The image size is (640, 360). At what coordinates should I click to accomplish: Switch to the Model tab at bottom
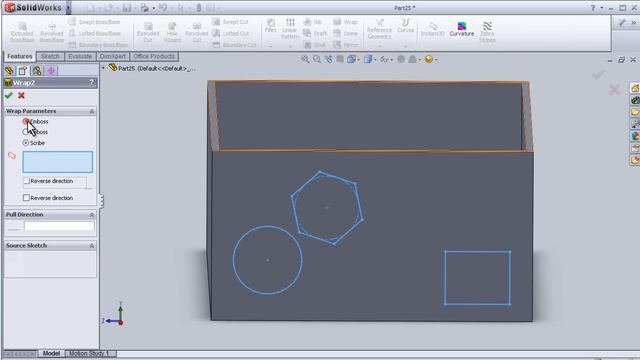click(x=51, y=353)
